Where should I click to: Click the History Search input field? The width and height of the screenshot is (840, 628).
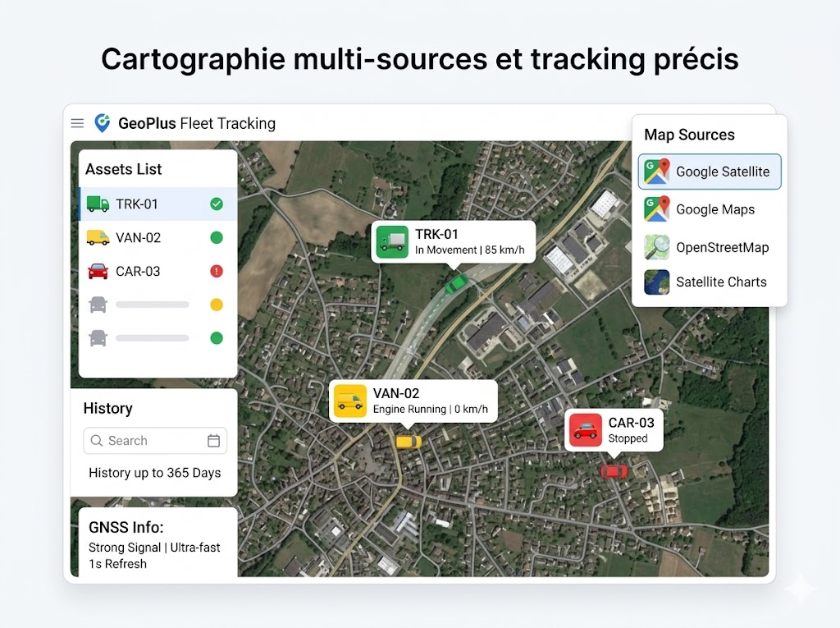click(155, 440)
